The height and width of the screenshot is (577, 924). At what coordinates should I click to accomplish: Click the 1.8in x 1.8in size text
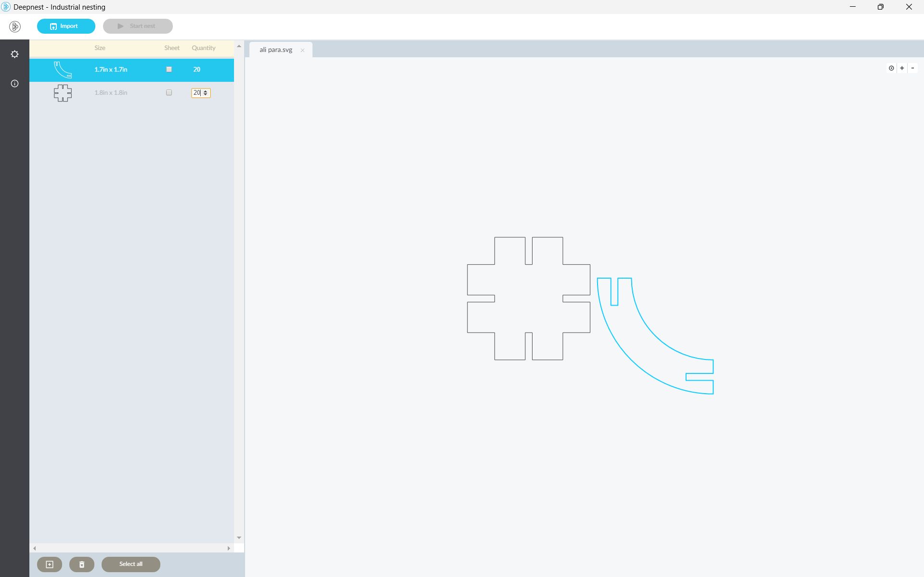tap(111, 92)
